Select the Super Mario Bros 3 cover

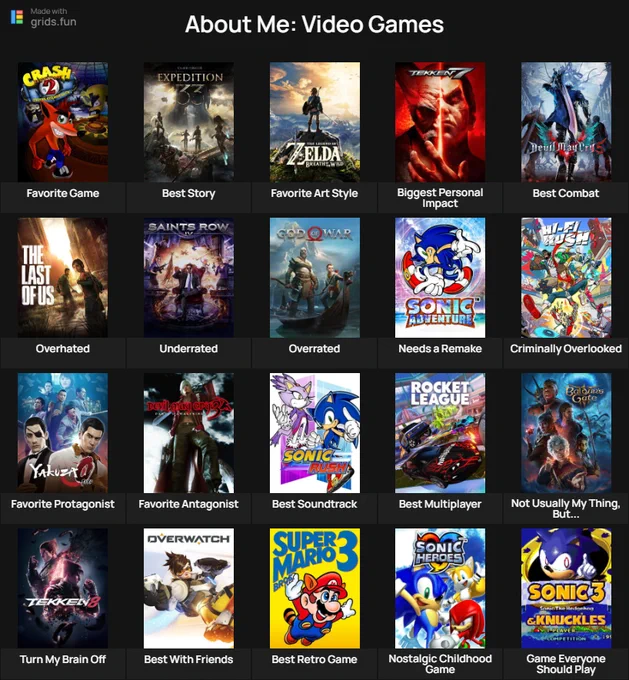point(314,588)
